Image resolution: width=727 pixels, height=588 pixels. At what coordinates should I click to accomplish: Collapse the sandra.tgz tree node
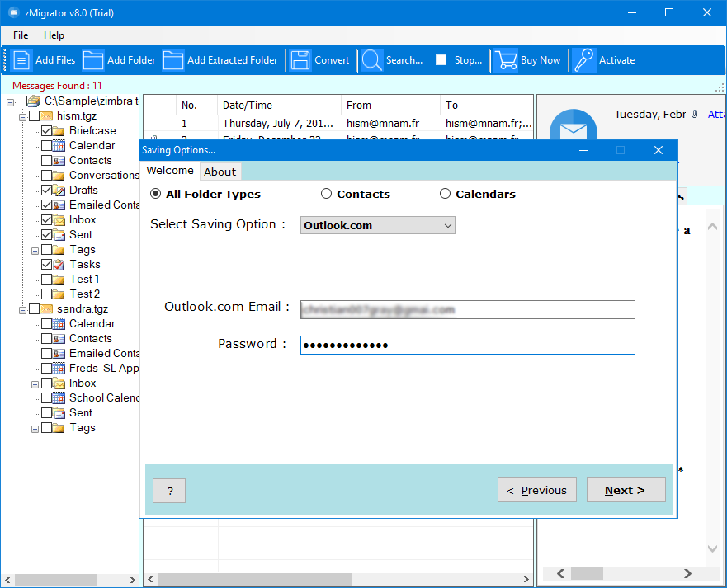tap(22, 309)
